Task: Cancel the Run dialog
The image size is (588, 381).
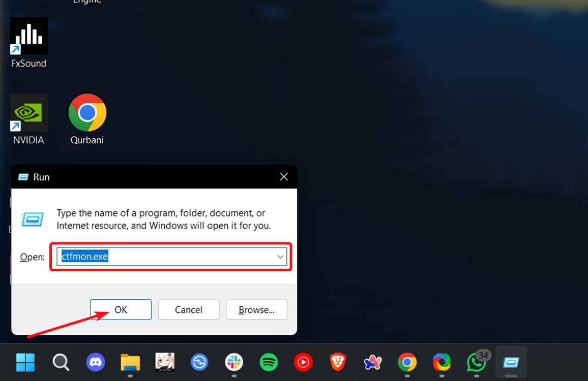Action: click(188, 309)
